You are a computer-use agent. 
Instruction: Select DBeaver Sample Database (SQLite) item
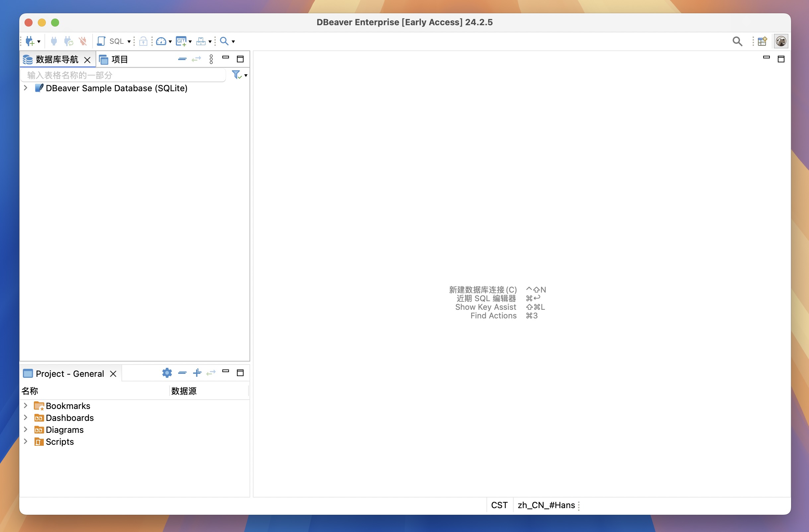click(x=116, y=88)
